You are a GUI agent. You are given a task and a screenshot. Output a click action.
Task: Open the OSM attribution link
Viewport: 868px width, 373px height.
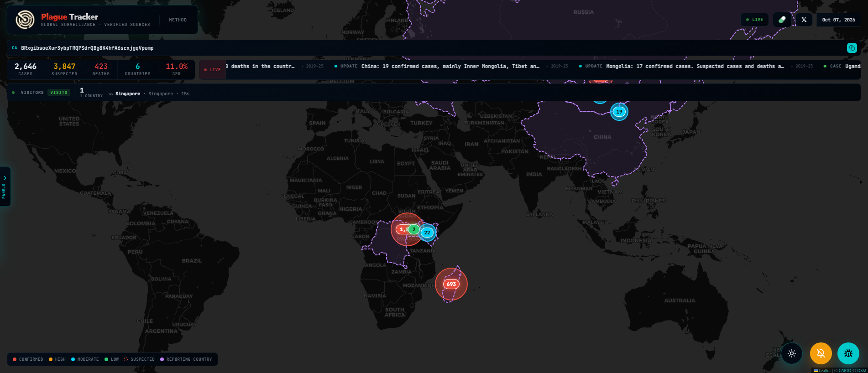pyautogui.click(x=862, y=371)
